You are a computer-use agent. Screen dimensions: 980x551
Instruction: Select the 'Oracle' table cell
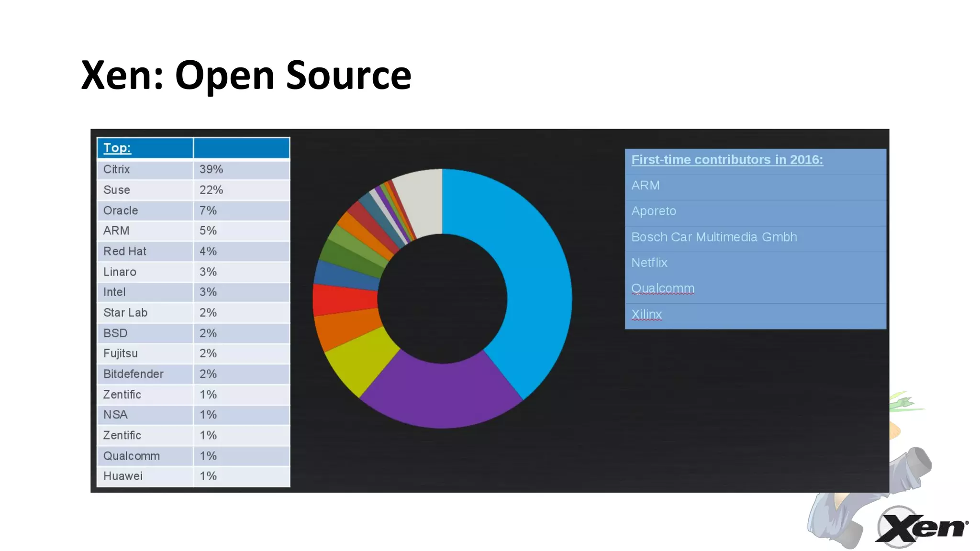[x=145, y=210]
